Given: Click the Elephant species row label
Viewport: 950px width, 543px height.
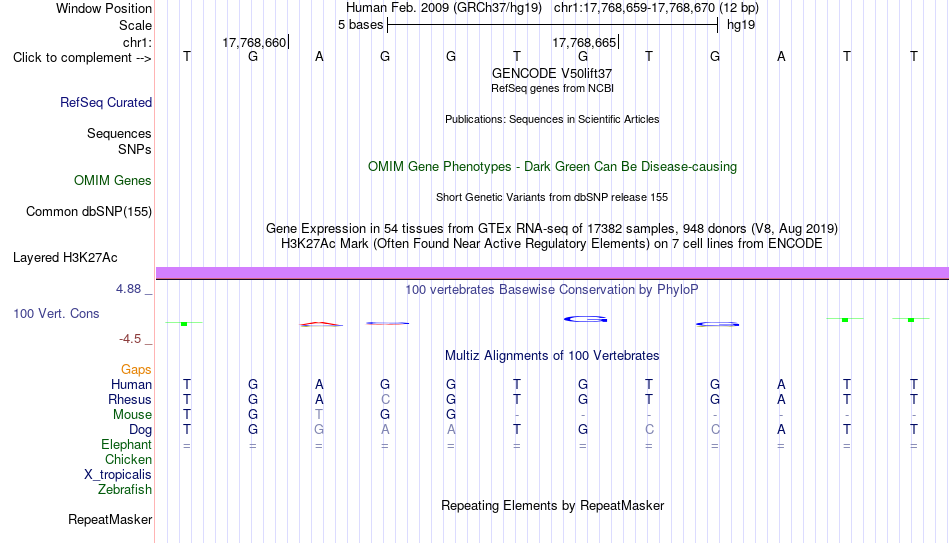Looking at the screenshot, I should tap(127, 444).
